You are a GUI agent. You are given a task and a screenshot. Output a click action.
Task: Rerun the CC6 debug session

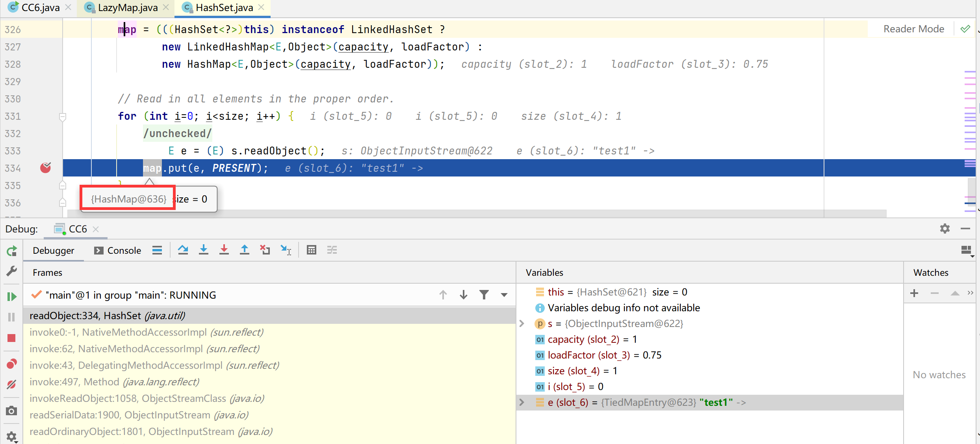[x=12, y=251]
